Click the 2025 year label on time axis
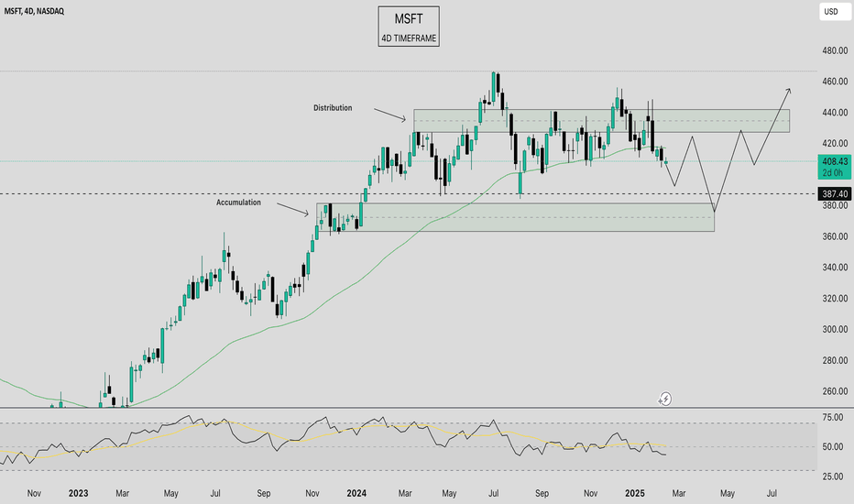Screen dimensions: 854x504 point(634,493)
